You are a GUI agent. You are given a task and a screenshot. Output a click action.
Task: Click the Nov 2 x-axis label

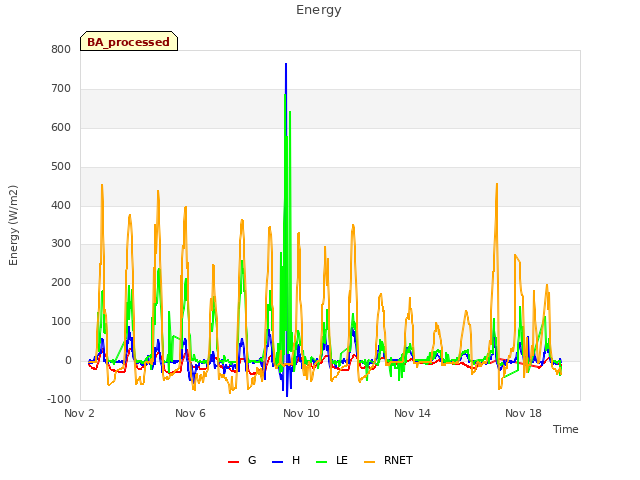79,413
